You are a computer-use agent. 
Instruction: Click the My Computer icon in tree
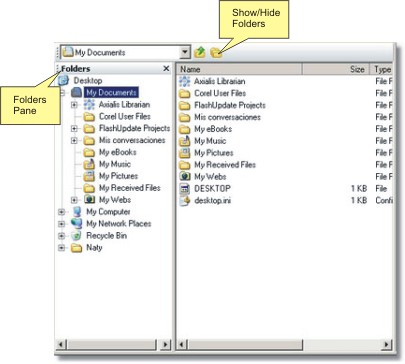pos(77,212)
